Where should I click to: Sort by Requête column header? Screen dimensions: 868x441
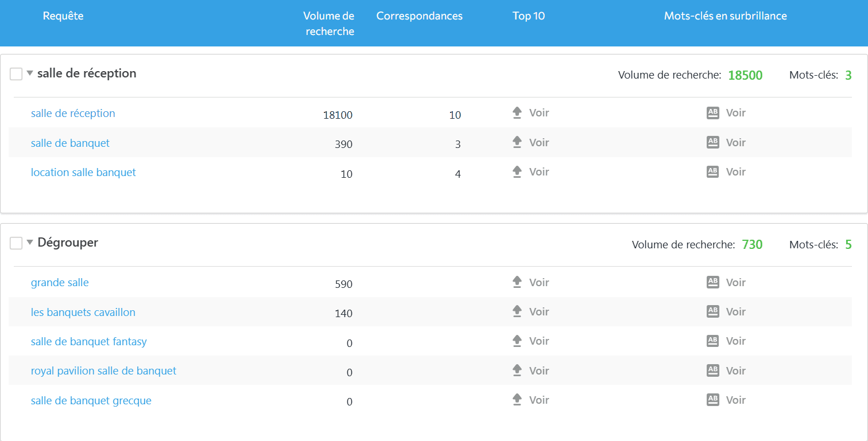click(63, 16)
